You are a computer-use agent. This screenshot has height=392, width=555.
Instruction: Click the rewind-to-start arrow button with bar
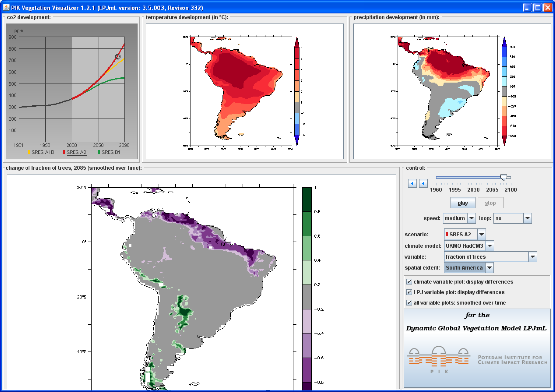pyautogui.click(x=412, y=183)
